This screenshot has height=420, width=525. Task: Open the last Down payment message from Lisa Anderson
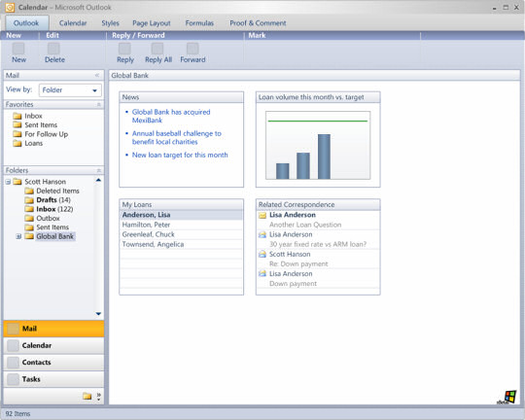318,279
